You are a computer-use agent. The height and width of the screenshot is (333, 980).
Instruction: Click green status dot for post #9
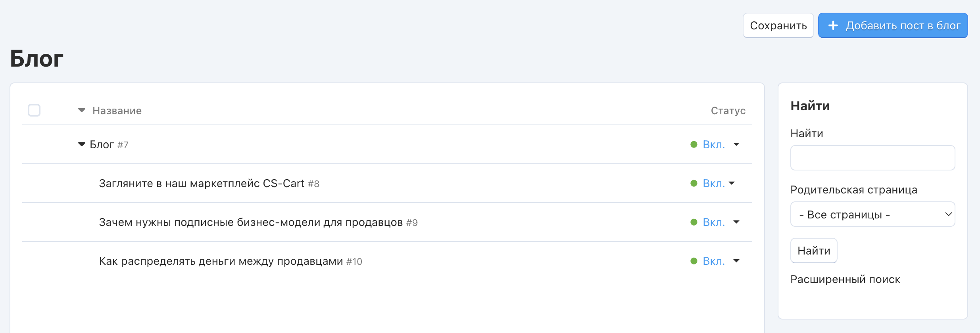694,222
